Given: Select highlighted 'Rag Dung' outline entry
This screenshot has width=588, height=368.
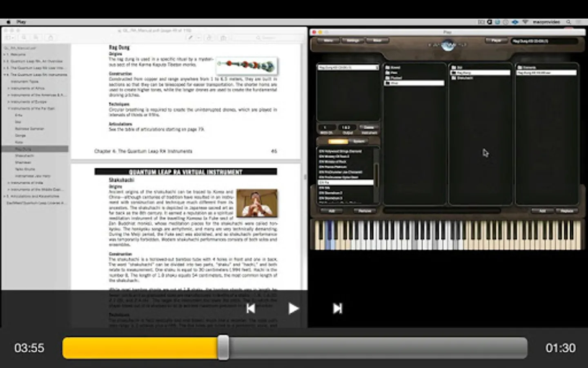Looking at the screenshot, I should pyautogui.click(x=35, y=149).
